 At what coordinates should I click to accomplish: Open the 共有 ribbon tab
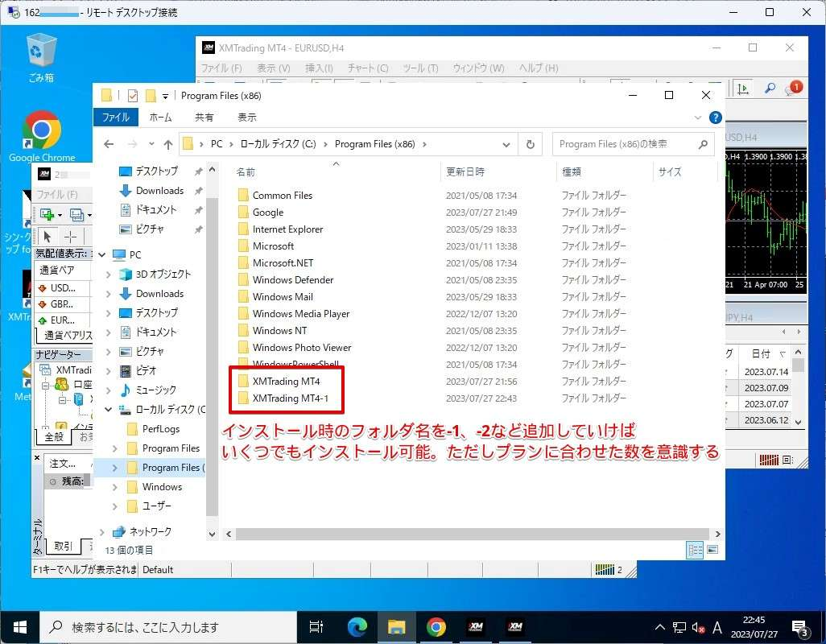click(204, 117)
